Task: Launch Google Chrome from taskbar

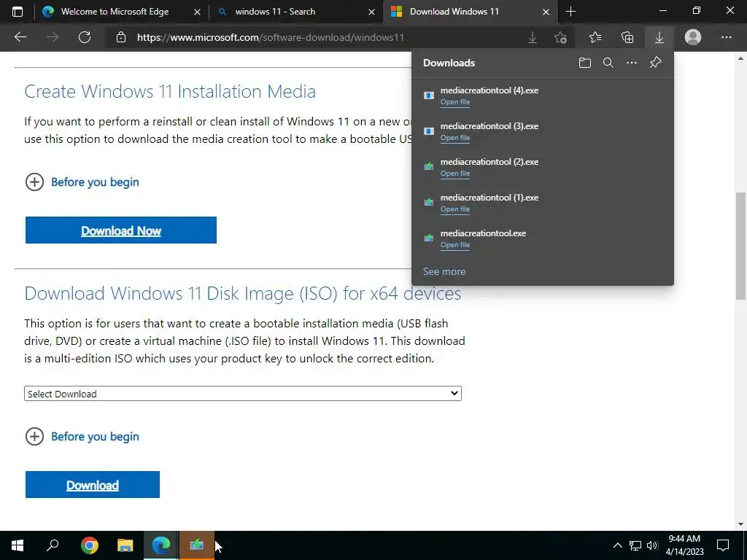Action: [90, 545]
